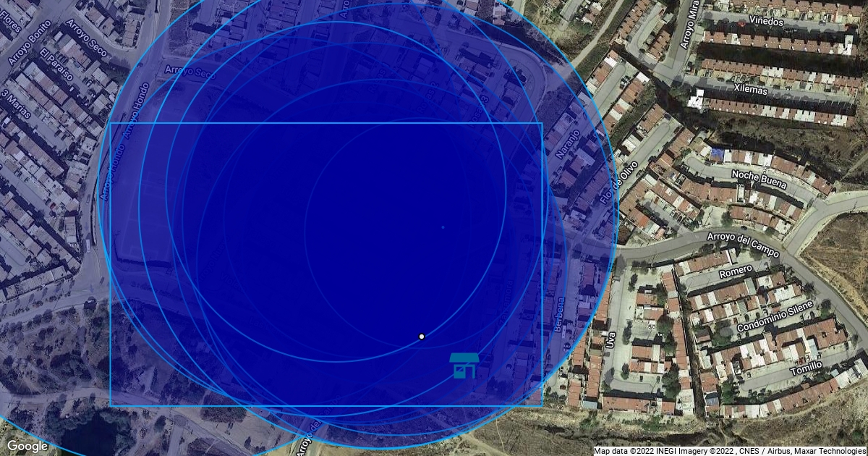868x456 pixels.
Task: Click the Arroyo del Campo street label
Action: (x=743, y=244)
